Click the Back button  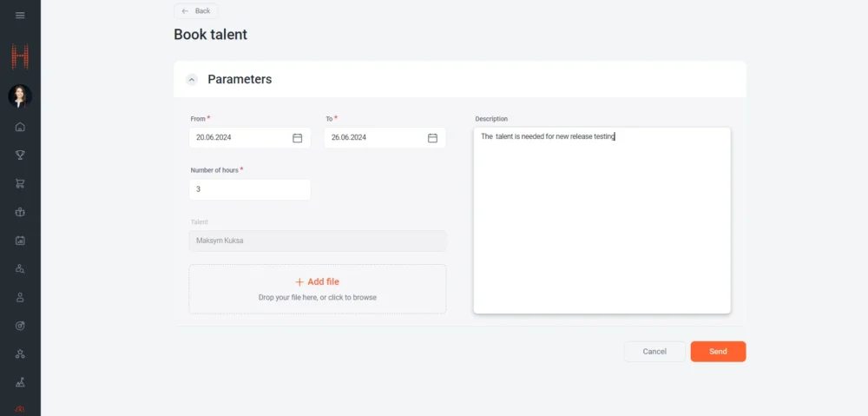[196, 10]
